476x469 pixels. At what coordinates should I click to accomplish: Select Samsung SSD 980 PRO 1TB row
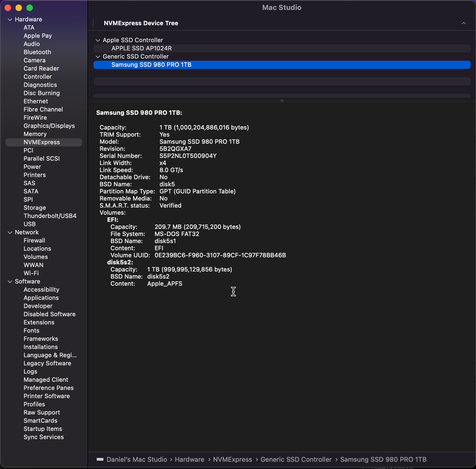pyautogui.click(x=282, y=64)
